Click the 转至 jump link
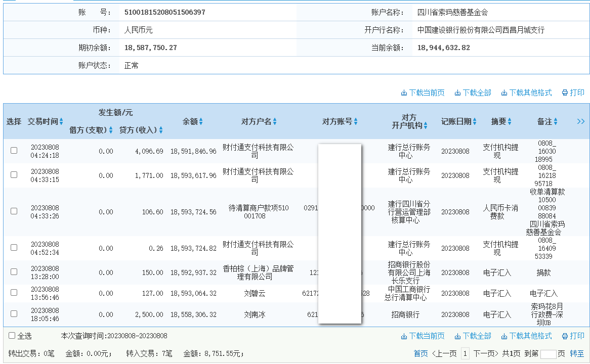This screenshot has width=590, height=364. tap(577, 353)
